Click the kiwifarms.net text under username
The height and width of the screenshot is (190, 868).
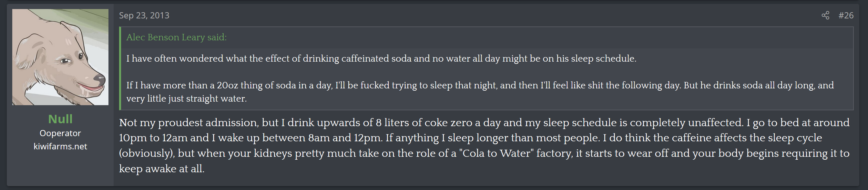(x=60, y=146)
